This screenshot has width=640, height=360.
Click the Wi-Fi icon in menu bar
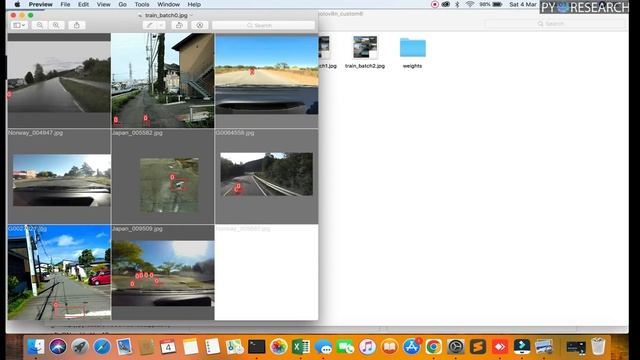[470, 4]
